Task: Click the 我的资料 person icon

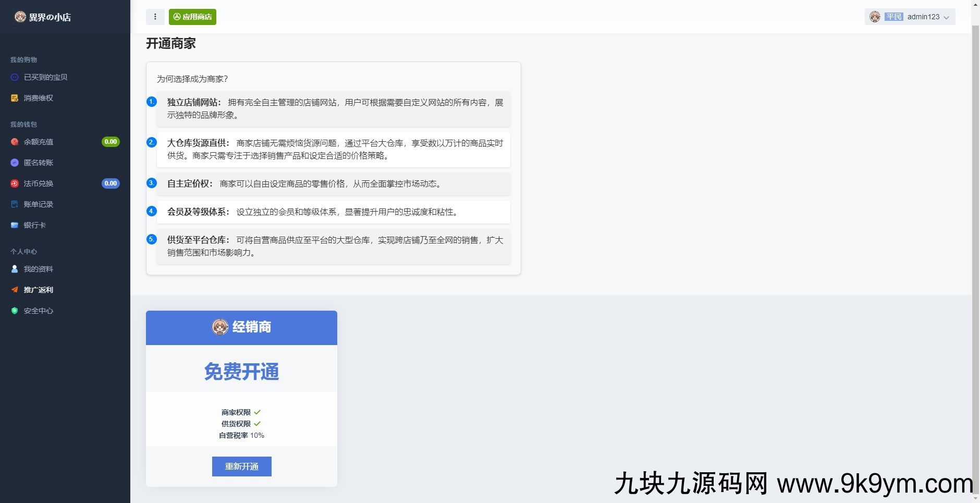Action: coord(15,269)
